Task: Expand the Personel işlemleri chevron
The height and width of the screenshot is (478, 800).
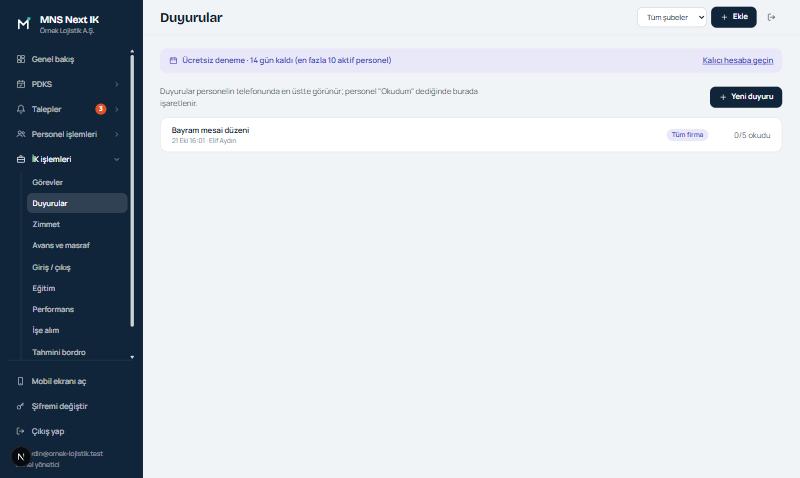Action: [x=116, y=134]
